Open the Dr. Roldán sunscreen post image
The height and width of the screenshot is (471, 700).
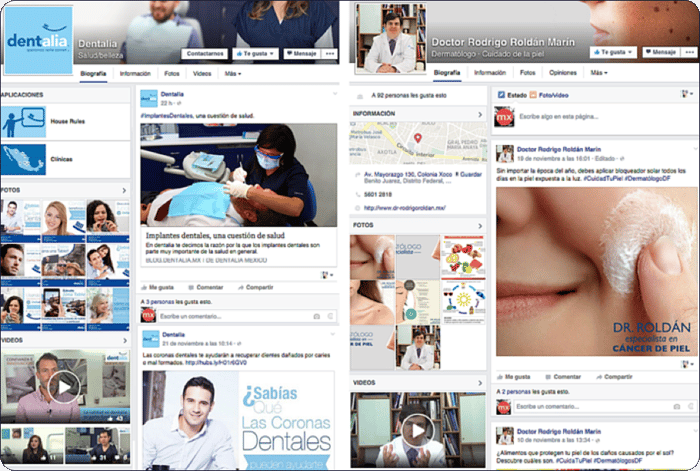click(596, 271)
